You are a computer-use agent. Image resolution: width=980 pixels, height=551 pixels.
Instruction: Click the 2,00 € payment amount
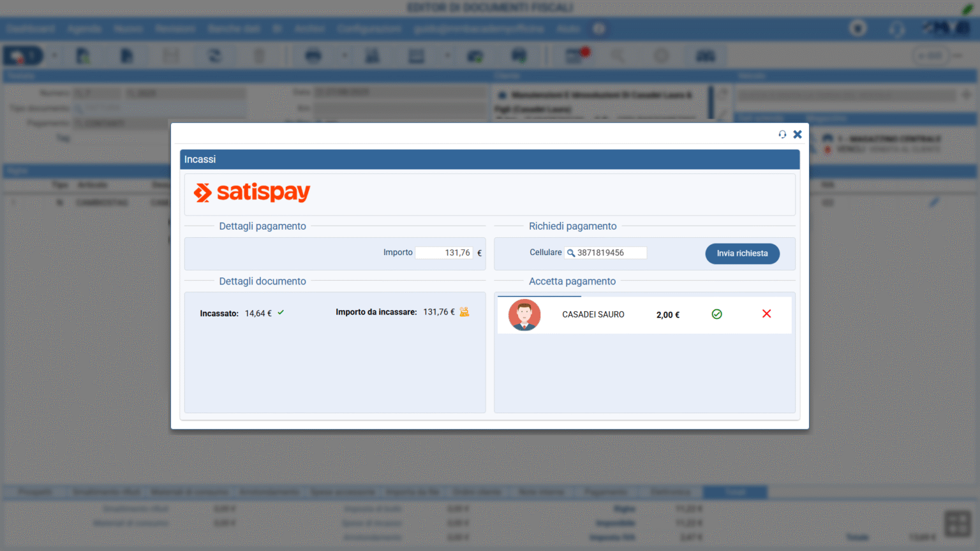667,315
